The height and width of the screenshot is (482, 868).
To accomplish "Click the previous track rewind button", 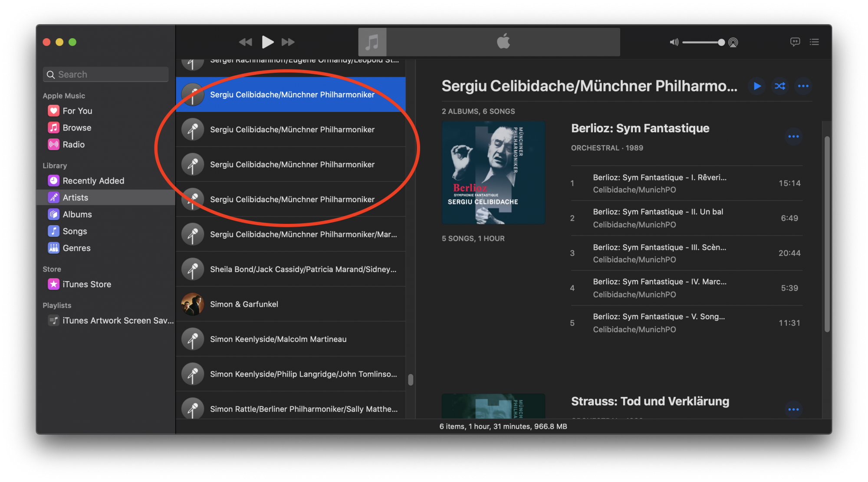I will [x=245, y=42].
